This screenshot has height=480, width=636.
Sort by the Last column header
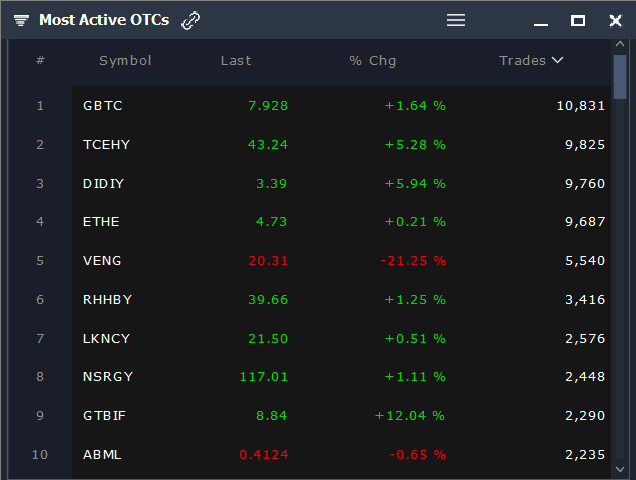(236, 61)
